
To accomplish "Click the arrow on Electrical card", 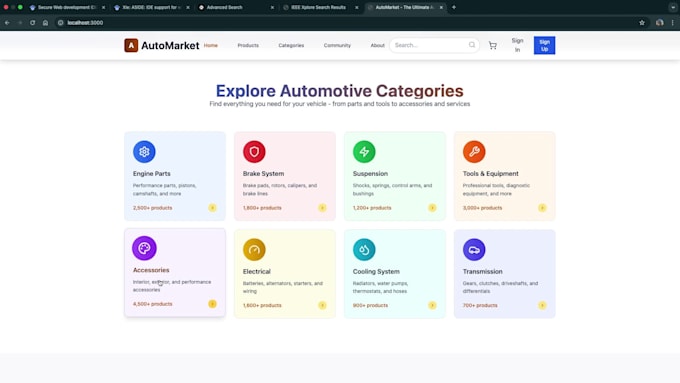I will [322, 305].
